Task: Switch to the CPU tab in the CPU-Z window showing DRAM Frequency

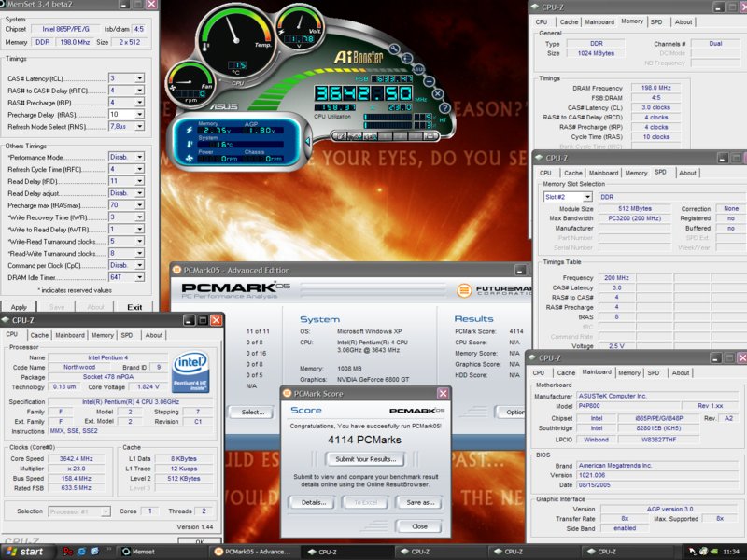Action: pyautogui.click(x=542, y=21)
